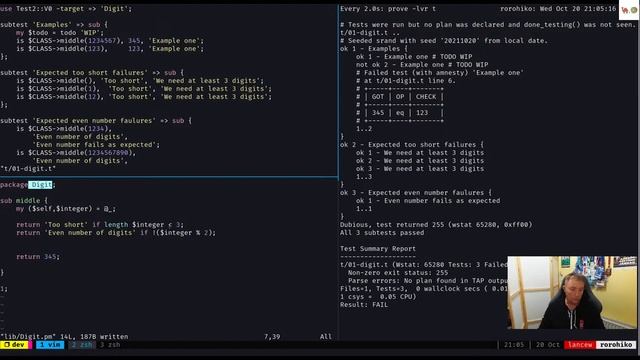The image size is (640, 360).
Task: Click the middle(1234567) test line
Action: tap(110, 41)
